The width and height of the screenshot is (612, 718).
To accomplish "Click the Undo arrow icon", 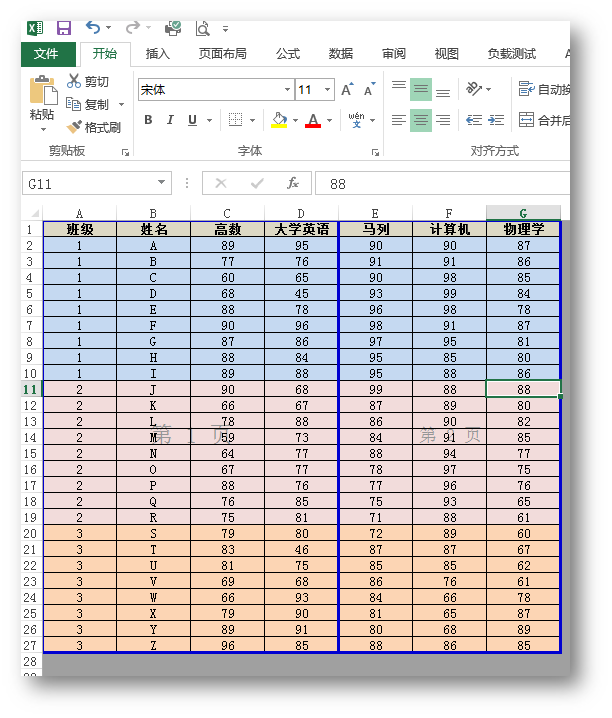I will [93, 28].
